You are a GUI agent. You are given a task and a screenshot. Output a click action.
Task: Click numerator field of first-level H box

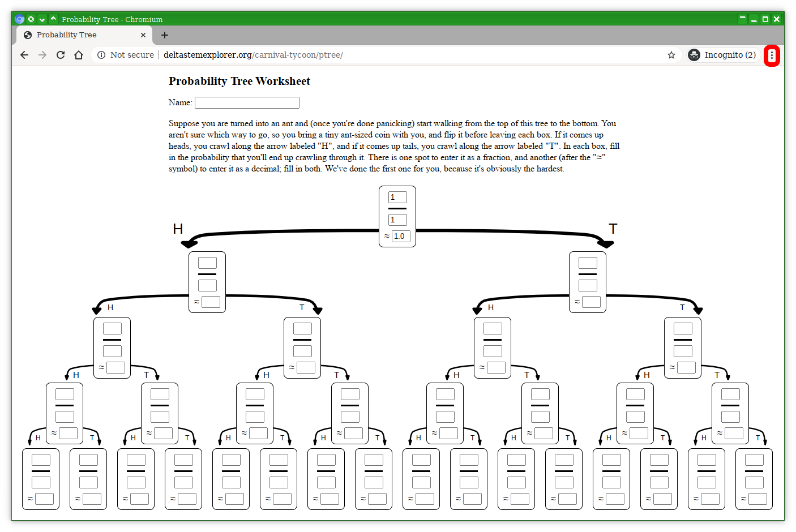[207, 263]
